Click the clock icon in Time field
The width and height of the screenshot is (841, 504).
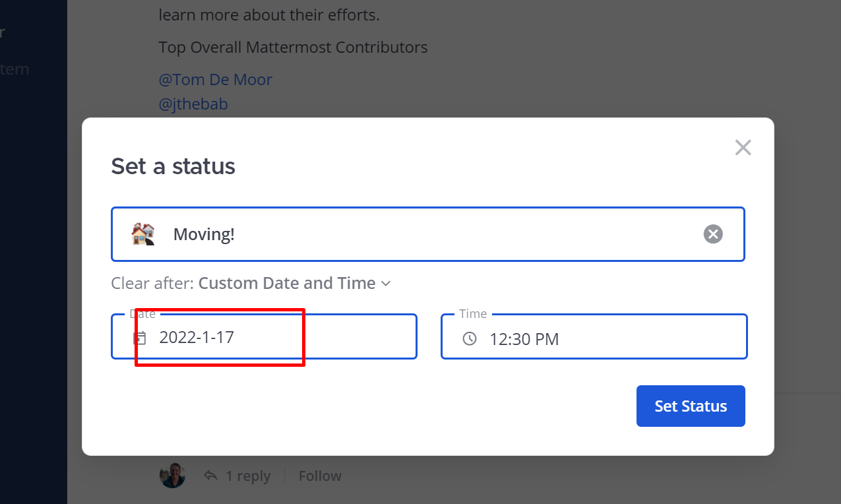tap(470, 338)
